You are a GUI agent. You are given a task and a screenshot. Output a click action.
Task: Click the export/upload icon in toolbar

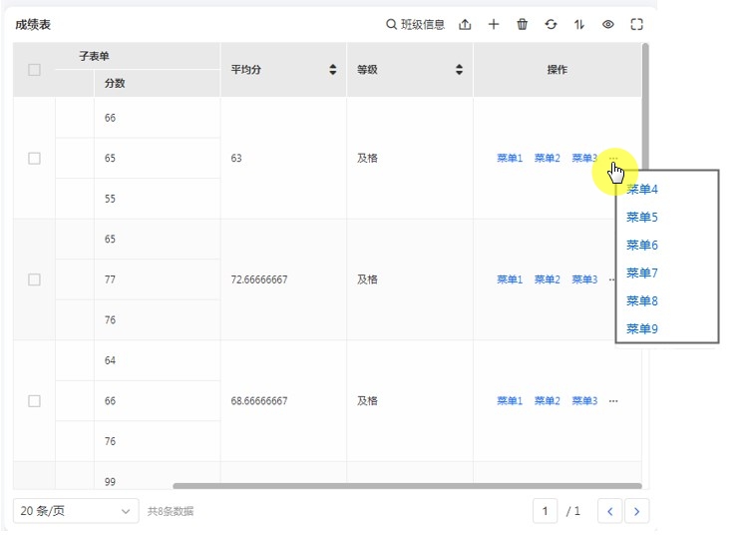pos(465,25)
